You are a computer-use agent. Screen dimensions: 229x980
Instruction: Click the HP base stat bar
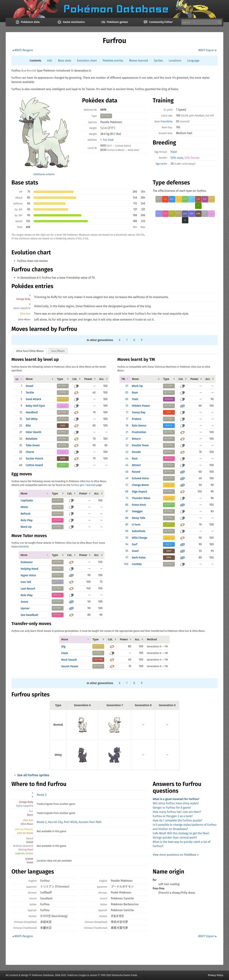coord(53,192)
